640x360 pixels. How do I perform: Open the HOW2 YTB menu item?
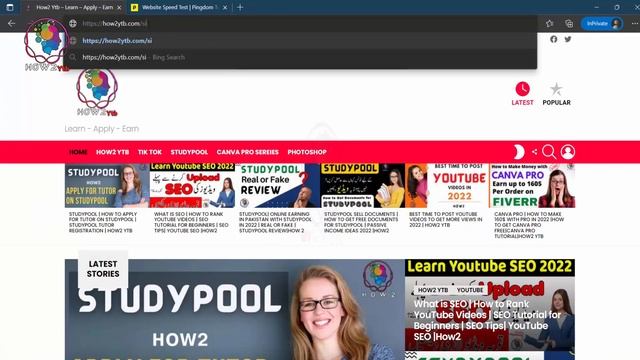pos(112,152)
